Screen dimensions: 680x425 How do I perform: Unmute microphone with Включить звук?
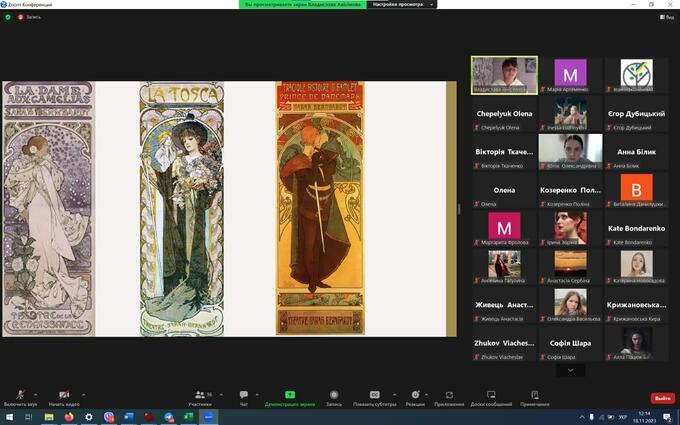tap(20, 398)
